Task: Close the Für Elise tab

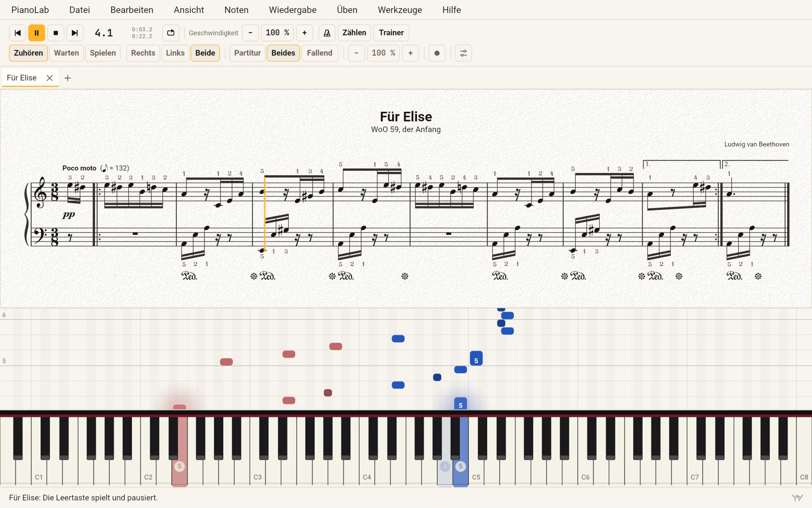Action: (x=50, y=78)
